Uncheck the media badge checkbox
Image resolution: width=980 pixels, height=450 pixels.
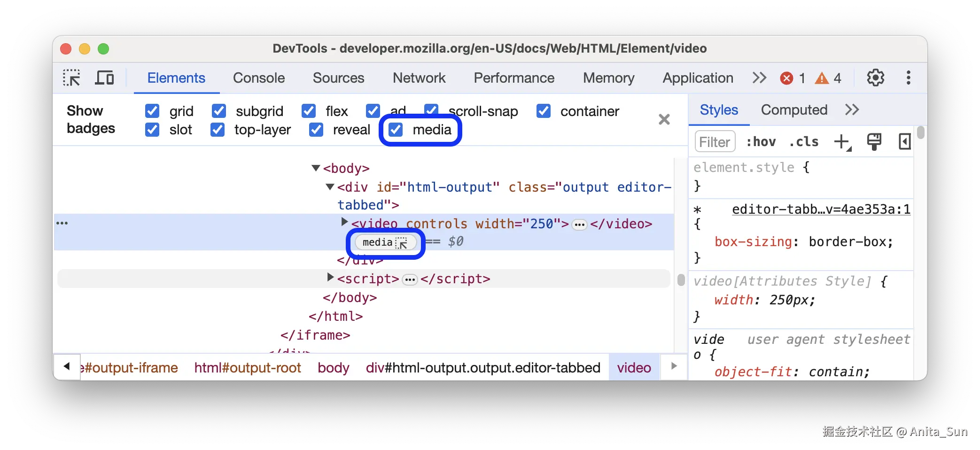pyautogui.click(x=396, y=130)
